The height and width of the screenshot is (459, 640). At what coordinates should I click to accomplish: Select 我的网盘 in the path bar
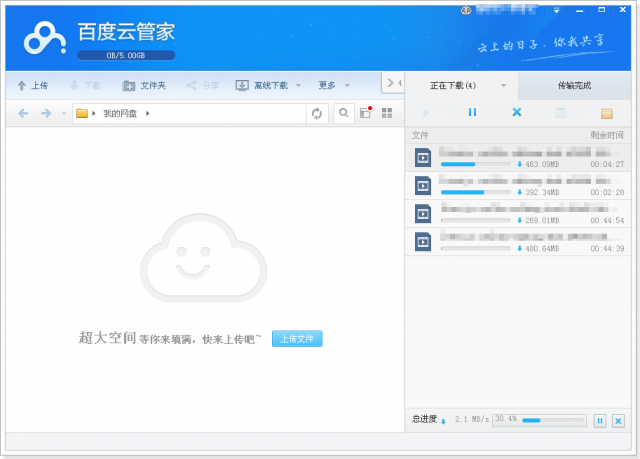click(x=120, y=113)
